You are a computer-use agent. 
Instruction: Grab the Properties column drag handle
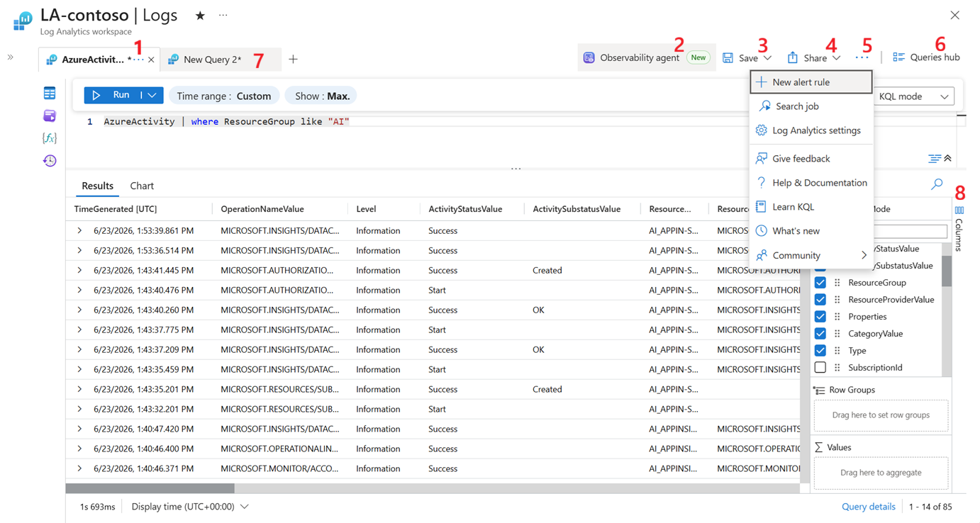(x=837, y=317)
